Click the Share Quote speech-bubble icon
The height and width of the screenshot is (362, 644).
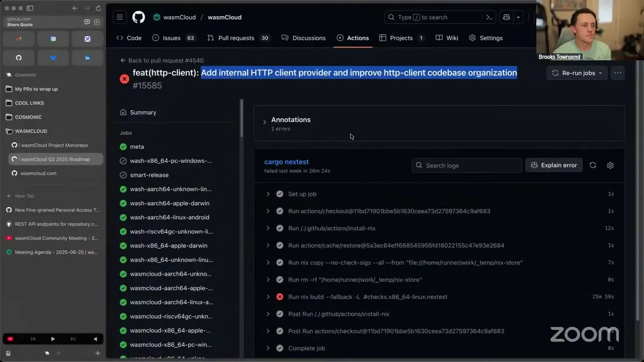pyautogui.click(x=87, y=22)
